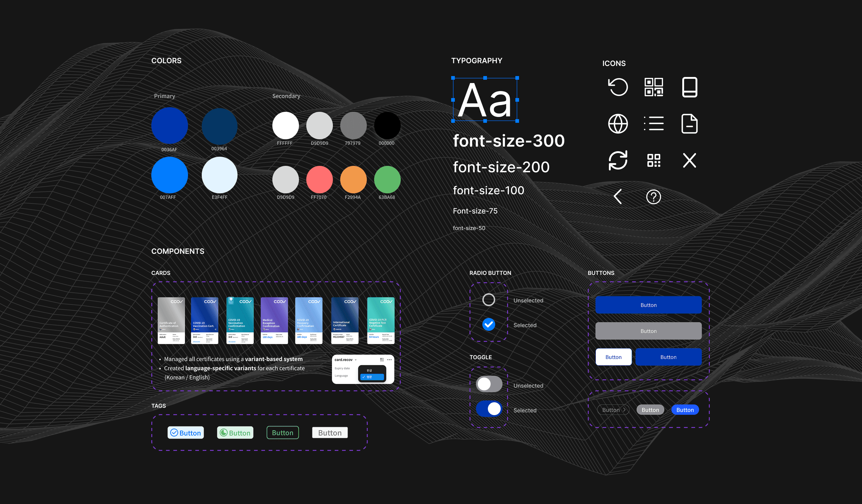
Task: Click the large QR code icon
Action: click(x=653, y=87)
